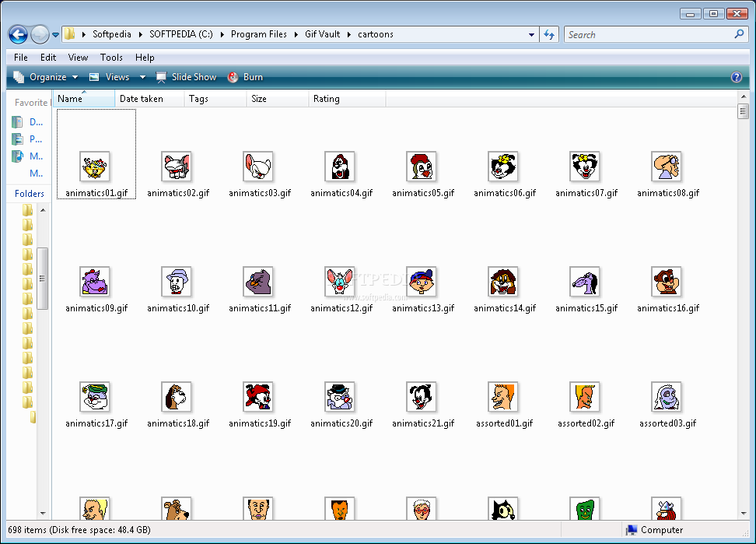Click in the Search input field

coord(649,35)
